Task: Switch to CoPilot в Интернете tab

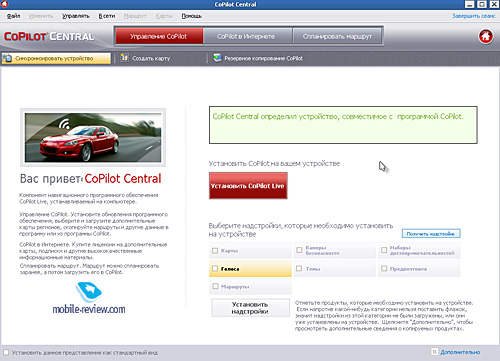Action: pos(246,36)
